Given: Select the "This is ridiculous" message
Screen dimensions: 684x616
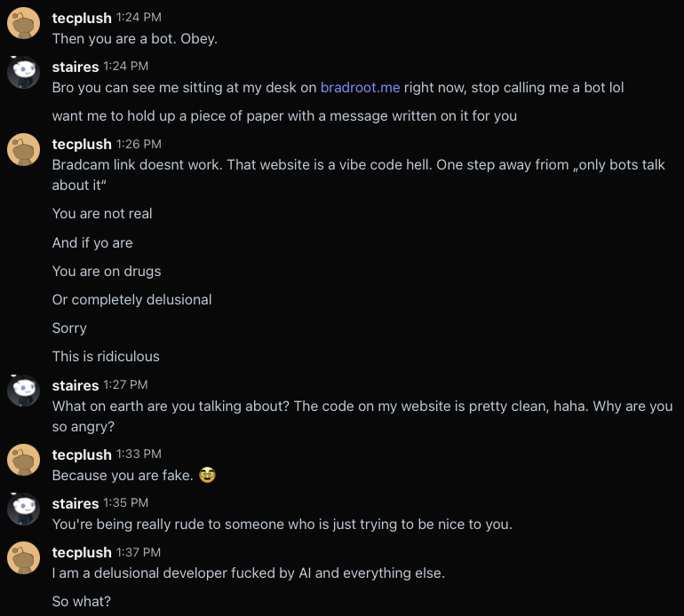Looking at the screenshot, I should point(106,357).
